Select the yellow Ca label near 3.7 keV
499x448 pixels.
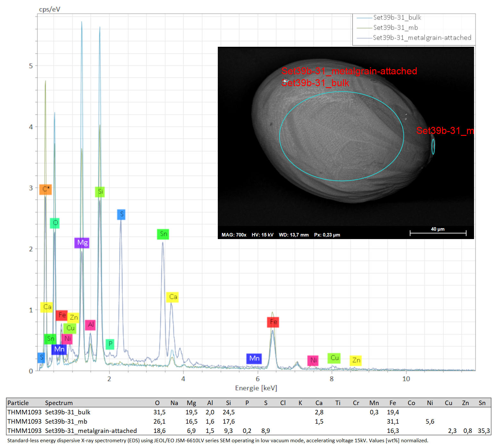coord(172,297)
